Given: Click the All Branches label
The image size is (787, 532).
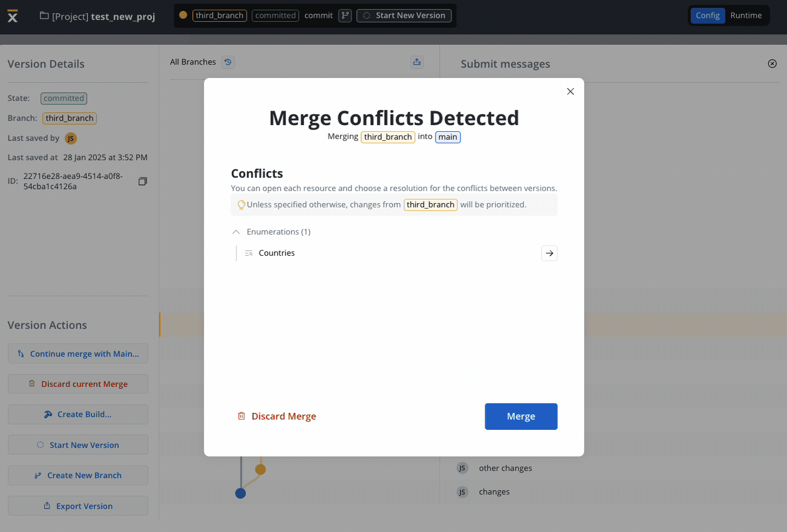Looking at the screenshot, I should 193,62.
